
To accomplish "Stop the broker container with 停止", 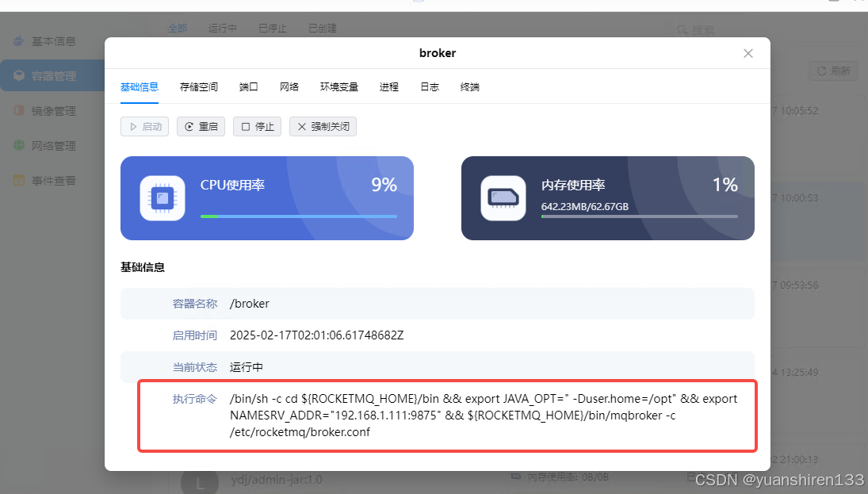I will (x=257, y=125).
